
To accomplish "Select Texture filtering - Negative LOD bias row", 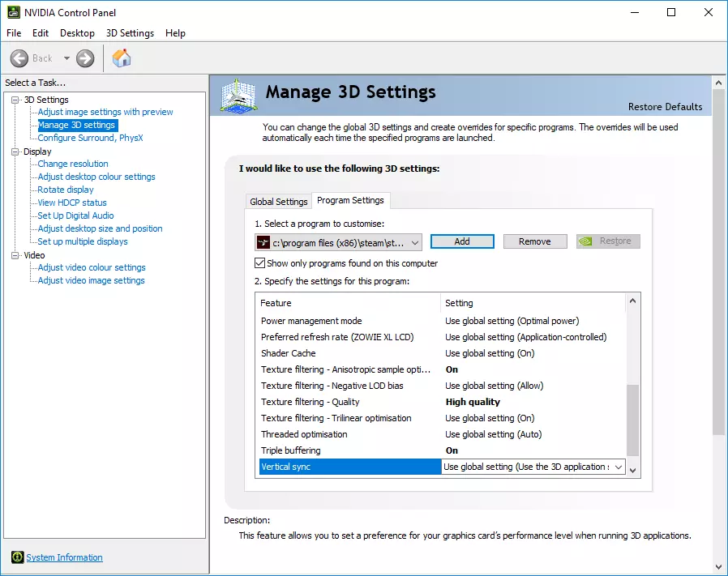I will click(x=443, y=386).
